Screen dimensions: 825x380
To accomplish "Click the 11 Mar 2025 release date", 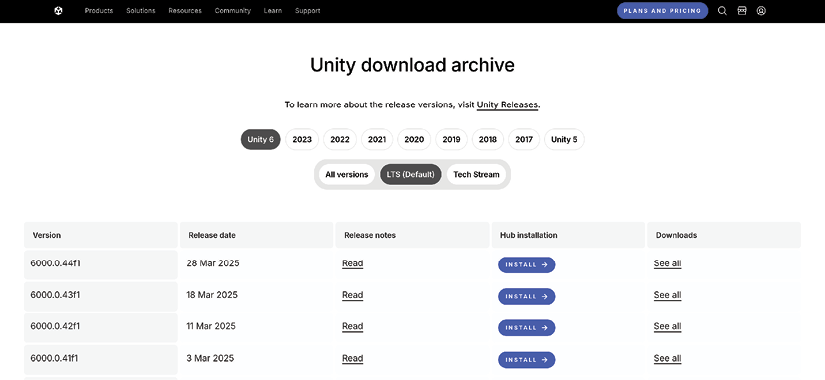I will tap(211, 326).
